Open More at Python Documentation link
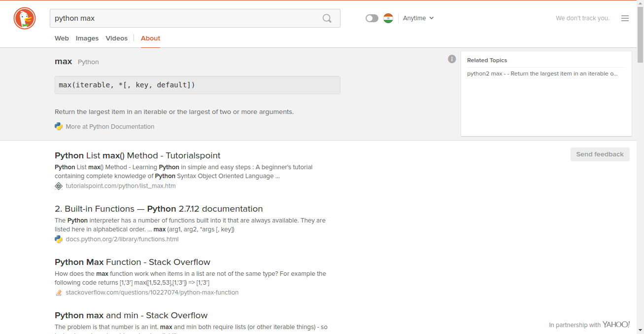The width and height of the screenshot is (644, 334). coord(110,127)
